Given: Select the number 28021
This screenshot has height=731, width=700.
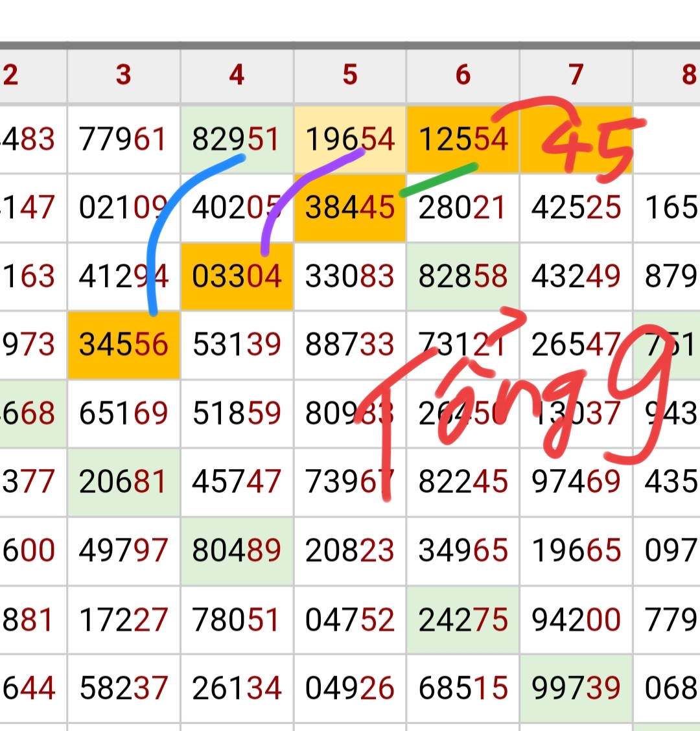Looking at the screenshot, I should point(463,208).
